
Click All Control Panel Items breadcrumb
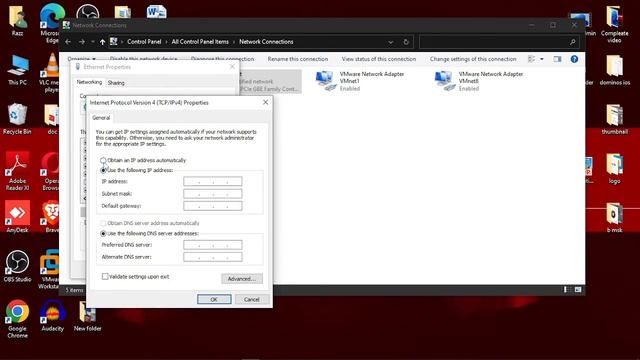tap(200, 42)
